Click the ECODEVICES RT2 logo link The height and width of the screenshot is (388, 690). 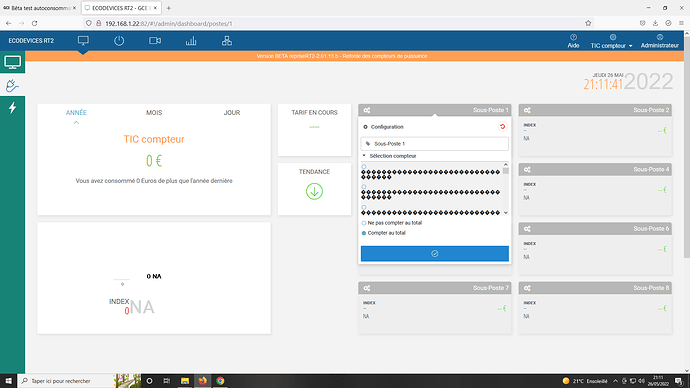click(31, 41)
